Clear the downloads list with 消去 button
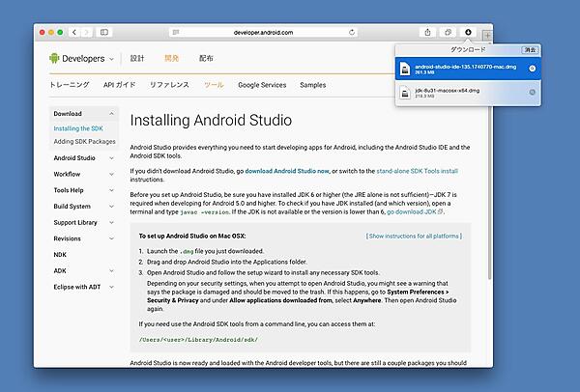This screenshot has height=392, width=580. 530,49
